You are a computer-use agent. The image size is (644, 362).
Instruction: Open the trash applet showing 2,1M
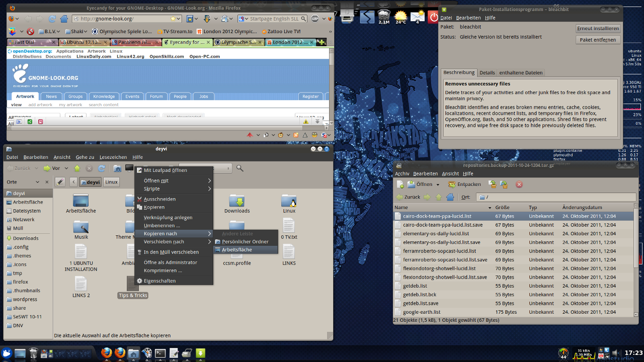[384, 17]
